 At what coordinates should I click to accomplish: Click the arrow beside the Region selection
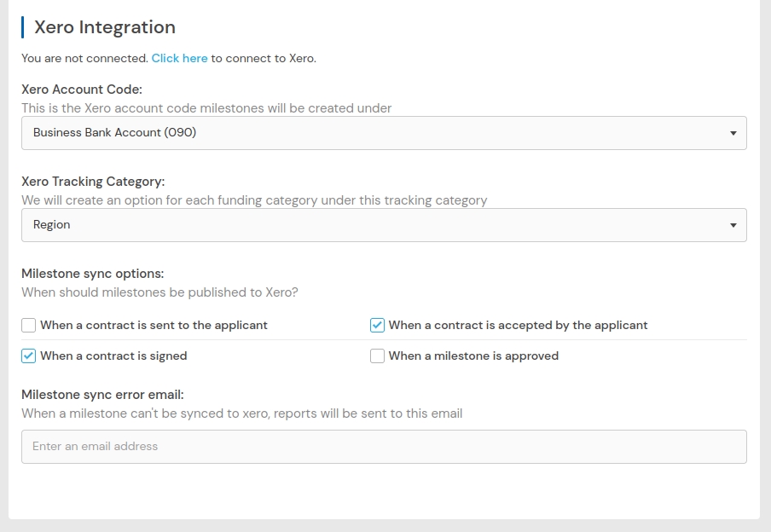coord(733,225)
